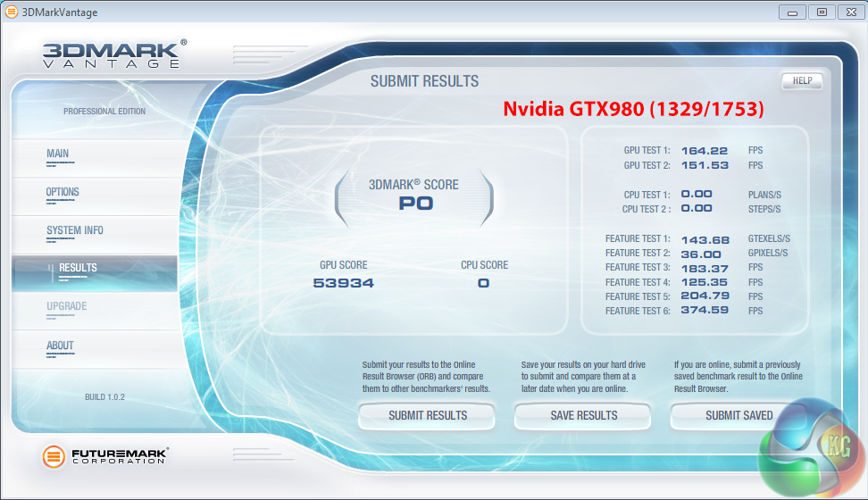
Task: Click the 3DMark score P0
Action: click(416, 204)
